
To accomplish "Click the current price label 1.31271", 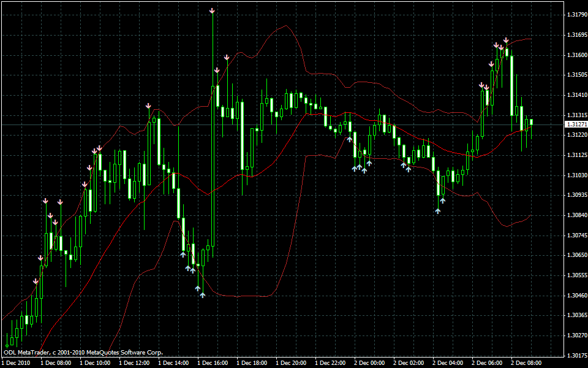I will pos(576,125).
